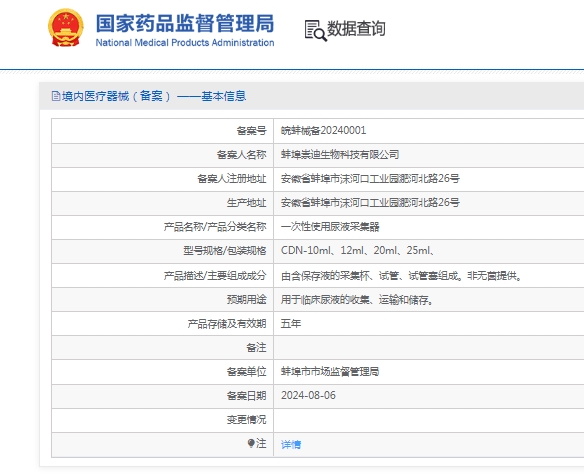Viewport: 584px width, 476px height.
Task: Click the 变更情况 row label
Action: pos(247,419)
